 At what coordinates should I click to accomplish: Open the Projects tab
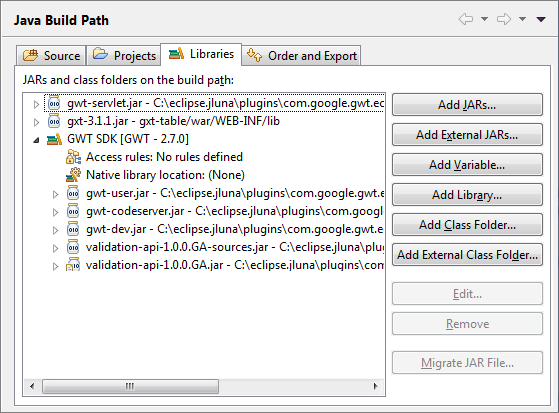(124, 56)
